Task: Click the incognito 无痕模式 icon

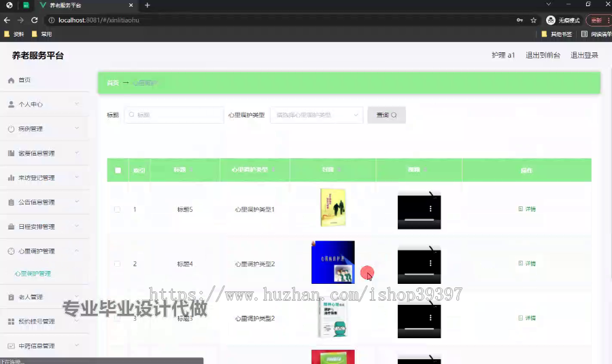Action: (551, 20)
